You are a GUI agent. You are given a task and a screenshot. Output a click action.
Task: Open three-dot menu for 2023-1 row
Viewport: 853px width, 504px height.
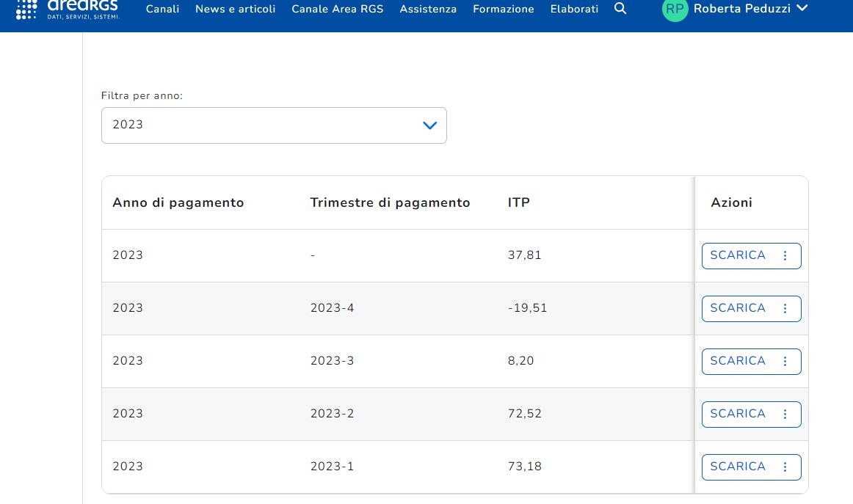coord(785,467)
